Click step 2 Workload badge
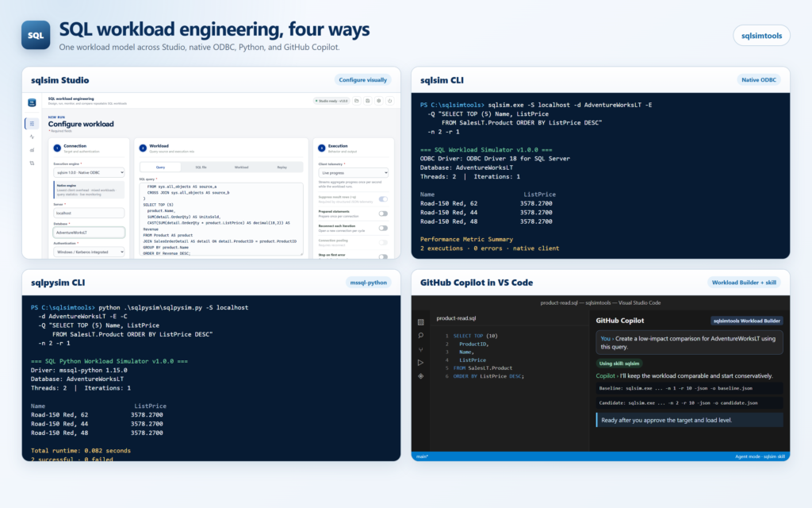The image size is (812, 508). pos(143,148)
